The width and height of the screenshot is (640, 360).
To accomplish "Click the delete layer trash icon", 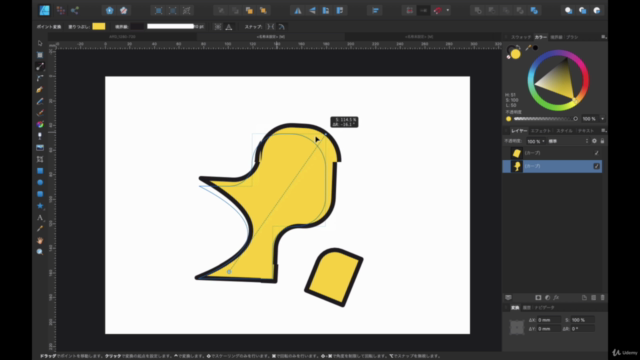I will coord(602,298).
